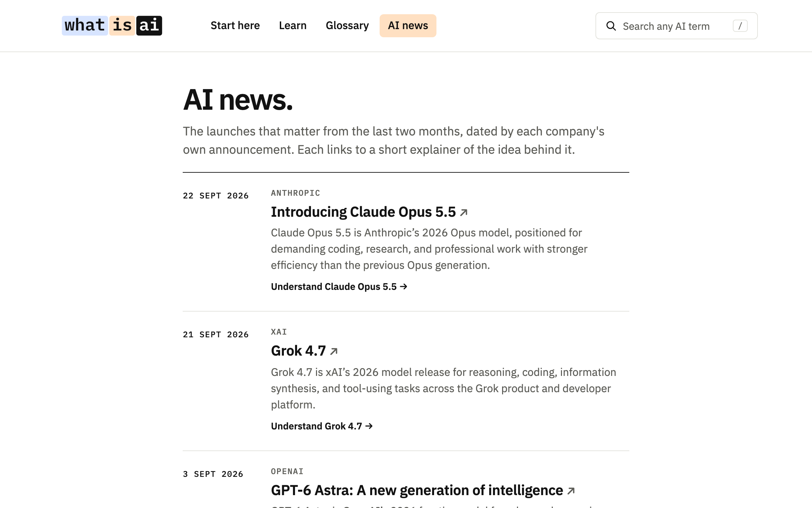This screenshot has height=508, width=812.
Task: Open the Learn nav item
Action: point(293,26)
